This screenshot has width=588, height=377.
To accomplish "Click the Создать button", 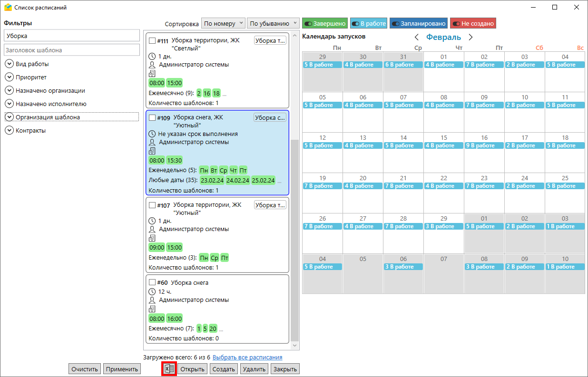I will point(224,369).
